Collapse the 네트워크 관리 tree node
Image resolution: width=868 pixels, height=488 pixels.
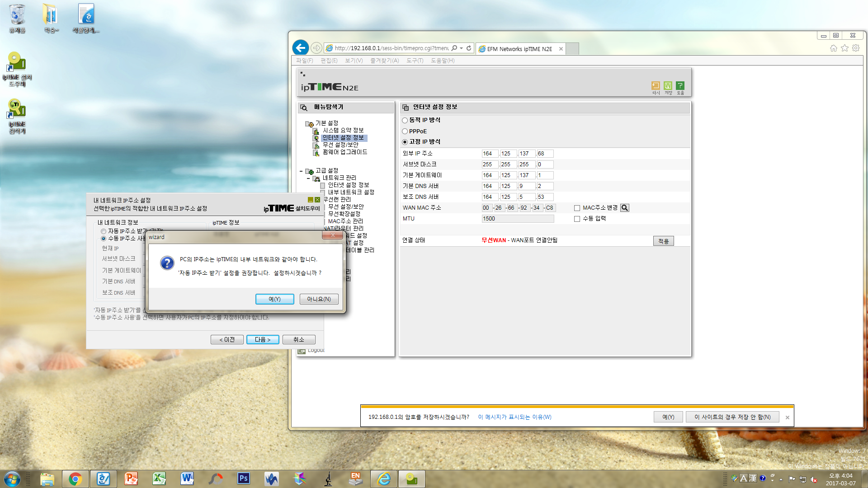point(308,178)
